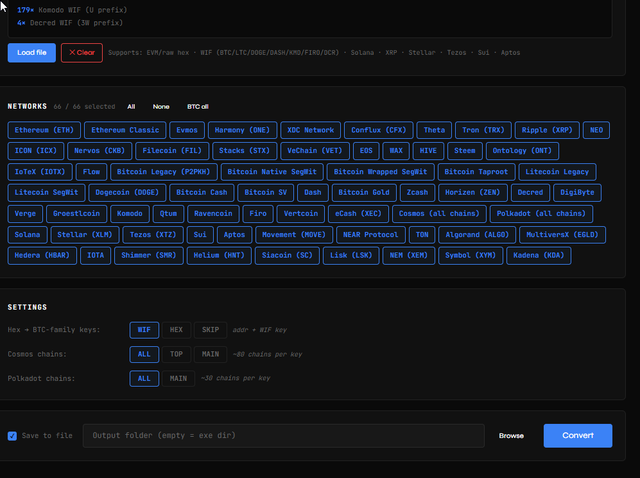Screen dimensions: 640x478
Task: Click Browse for output folder
Action: pyautogui.click(x=511, y=436)
